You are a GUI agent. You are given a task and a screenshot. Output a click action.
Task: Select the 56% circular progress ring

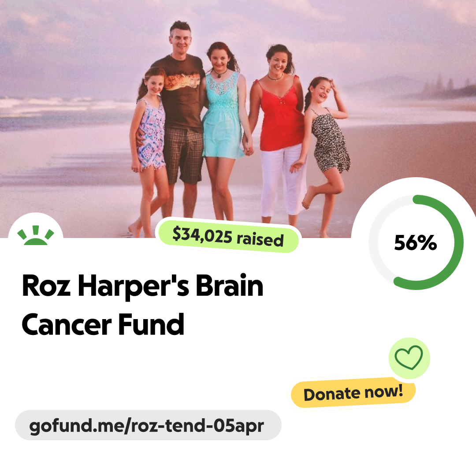pos(416,242)
